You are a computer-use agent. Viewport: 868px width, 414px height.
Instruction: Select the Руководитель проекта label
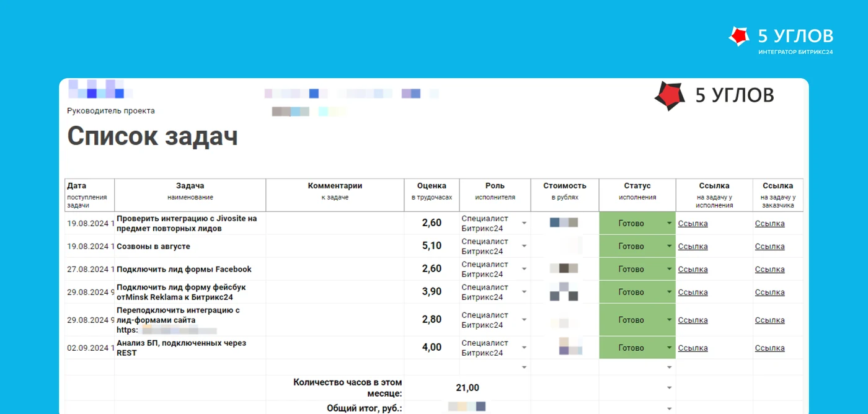[x=111, y=111]
